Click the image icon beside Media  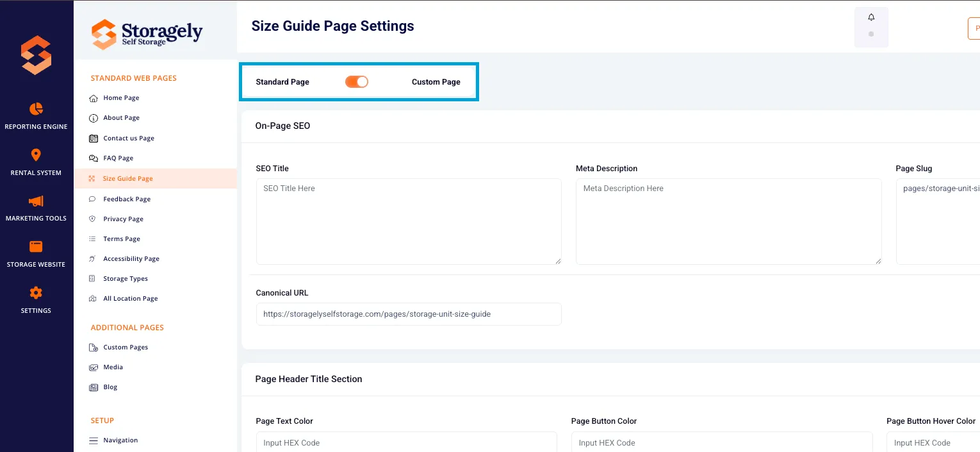[94, 367]
